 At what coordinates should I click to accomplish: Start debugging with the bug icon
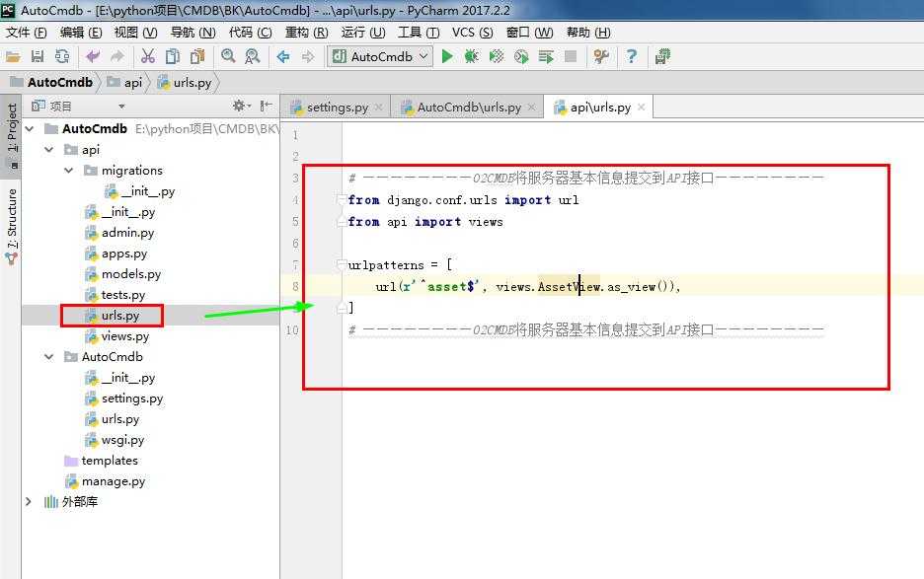click(x=472, y=56)
